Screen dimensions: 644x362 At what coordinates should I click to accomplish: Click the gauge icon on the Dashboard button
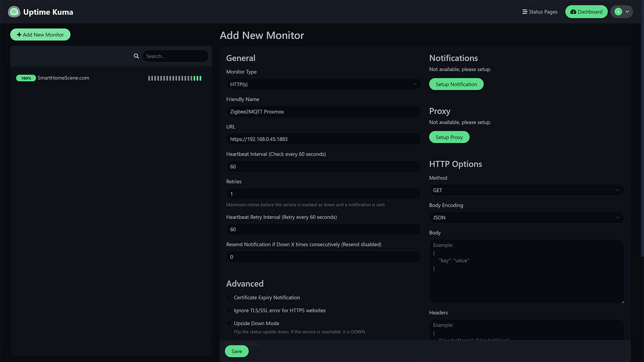coord(573,12)
